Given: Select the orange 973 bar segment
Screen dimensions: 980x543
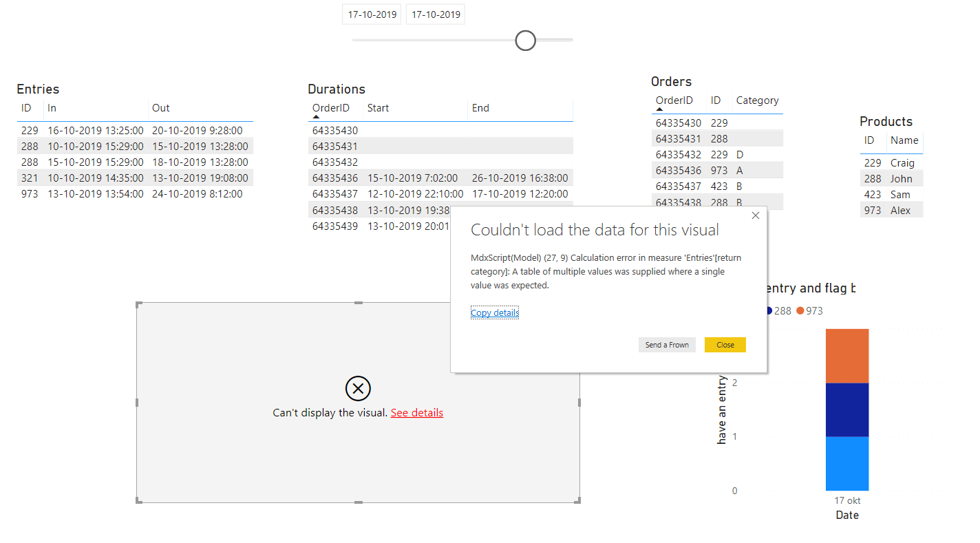Looking at the screenshot, I should pos(847,356).
